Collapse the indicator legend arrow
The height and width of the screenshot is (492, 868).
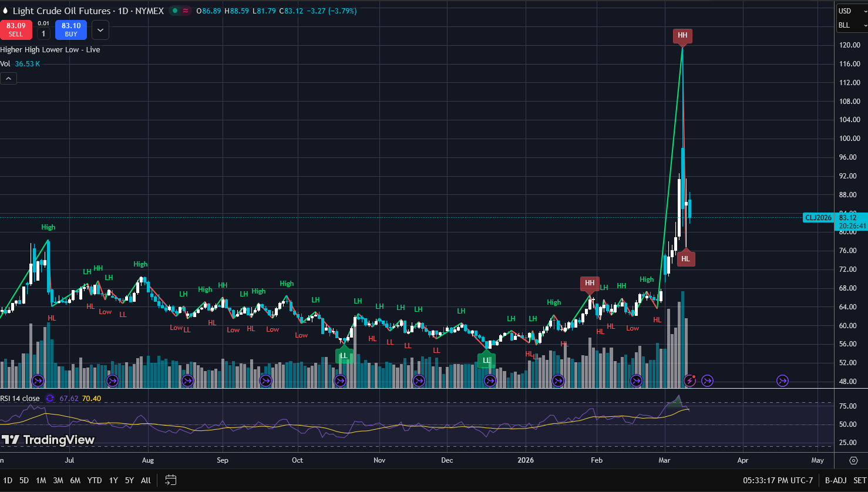pyautogui.click(x=9, y=78)
